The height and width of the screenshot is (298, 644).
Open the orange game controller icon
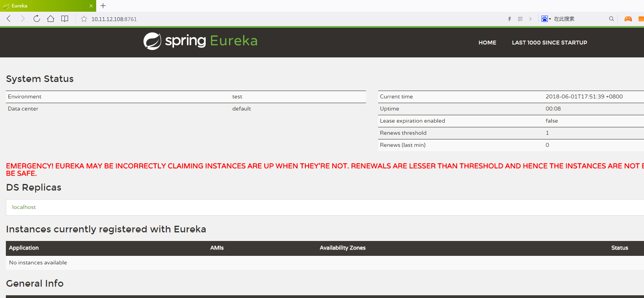628,19
